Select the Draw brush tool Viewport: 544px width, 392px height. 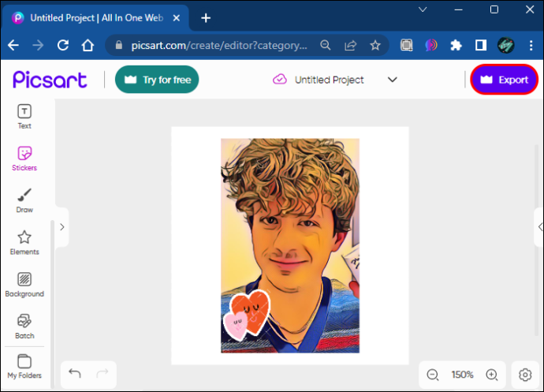[24, 200]
